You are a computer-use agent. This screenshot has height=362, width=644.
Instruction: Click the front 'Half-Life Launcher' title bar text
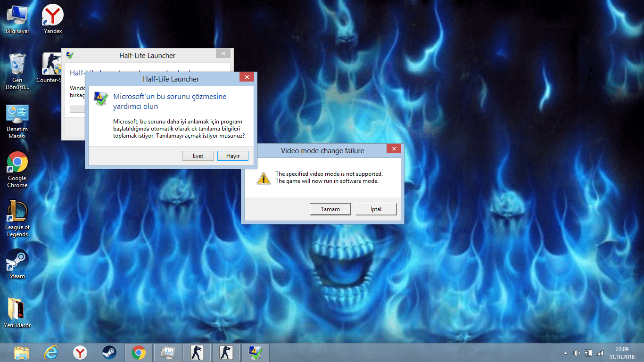(171, 79)
